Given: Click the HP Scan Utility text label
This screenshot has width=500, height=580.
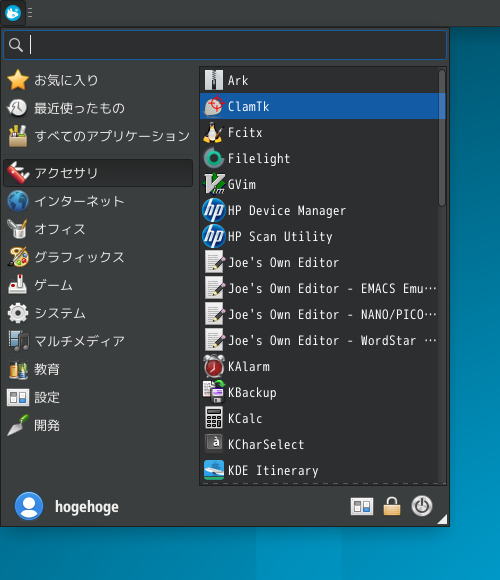Looking at the screenshot, I should (x=280, y=236).
